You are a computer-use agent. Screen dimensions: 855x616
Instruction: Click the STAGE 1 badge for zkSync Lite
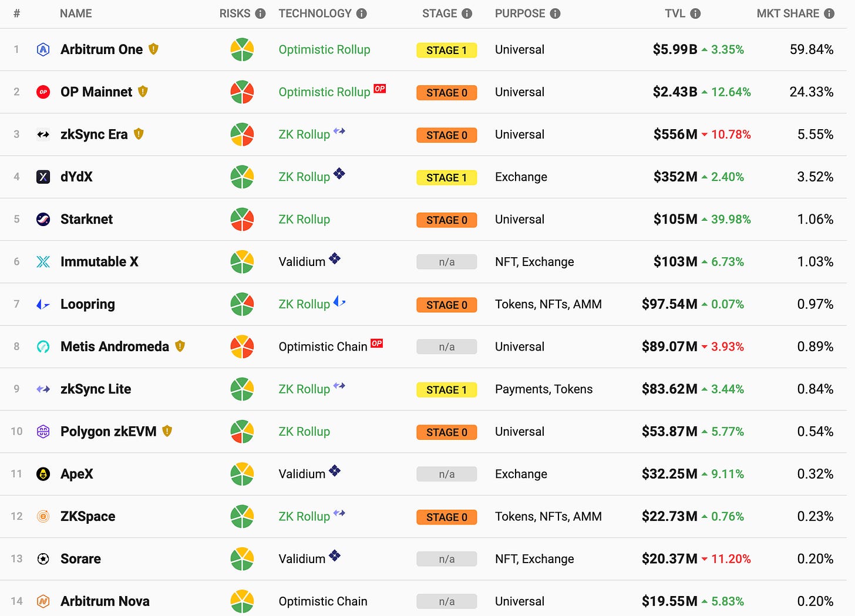tap(447, 390)
